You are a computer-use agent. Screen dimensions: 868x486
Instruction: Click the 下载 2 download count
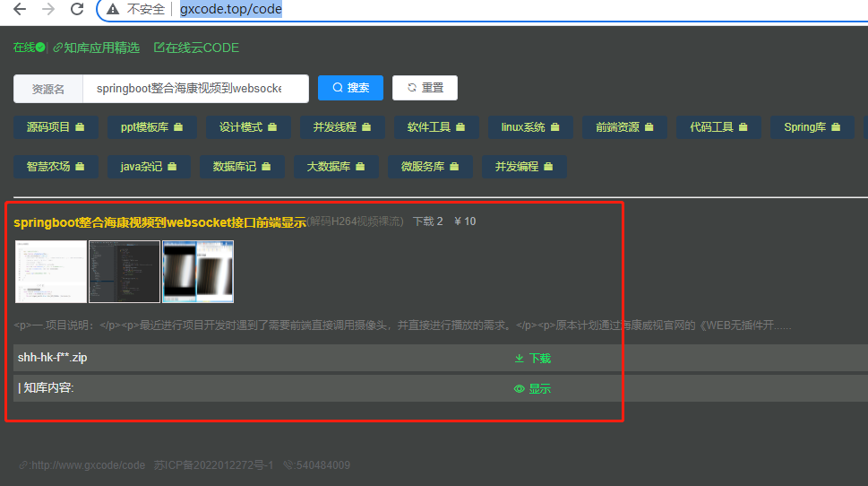pos(428,221)
